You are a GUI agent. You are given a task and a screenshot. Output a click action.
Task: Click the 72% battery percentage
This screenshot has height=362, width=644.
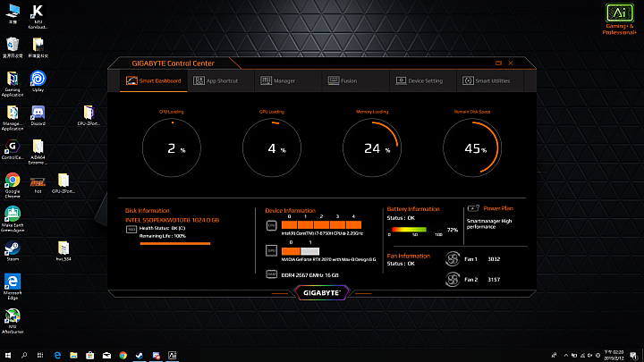coord(453,230)
